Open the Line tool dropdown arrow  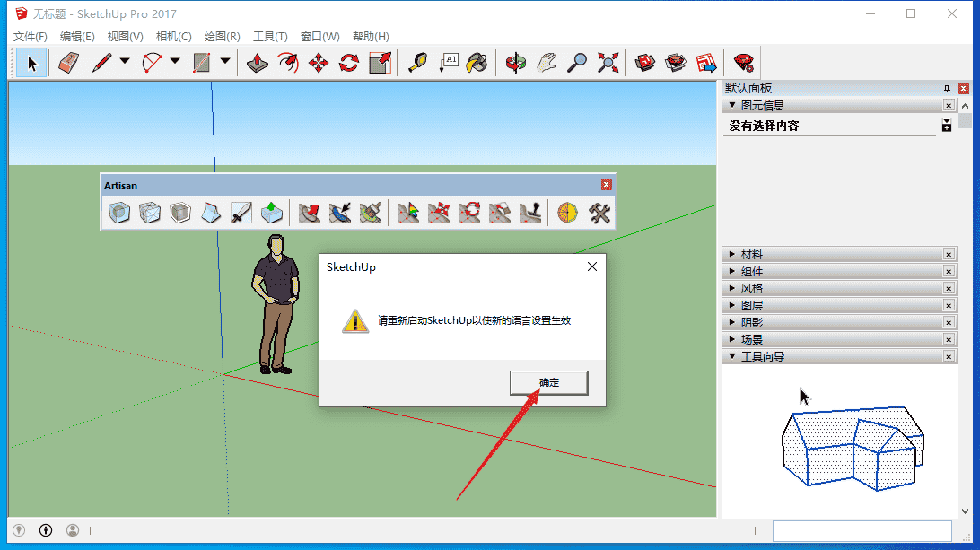[x=125, y=61]
